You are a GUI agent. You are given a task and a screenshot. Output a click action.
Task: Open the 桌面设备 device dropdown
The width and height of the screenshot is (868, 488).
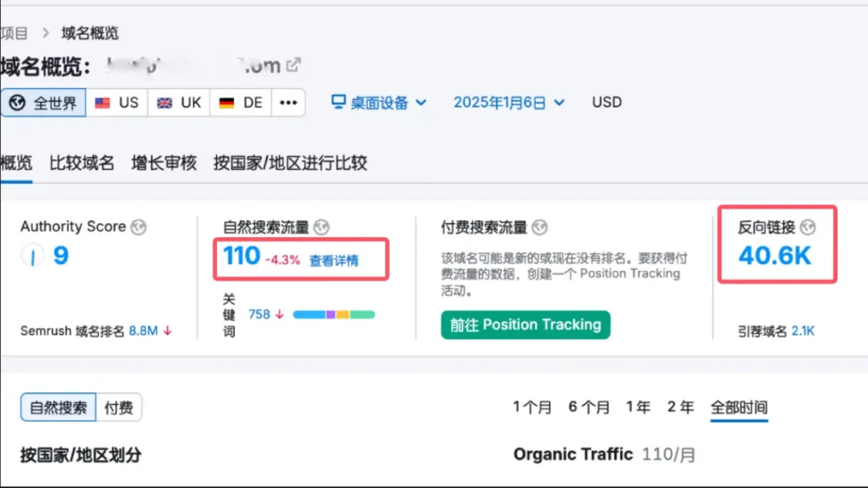[379, 103]
